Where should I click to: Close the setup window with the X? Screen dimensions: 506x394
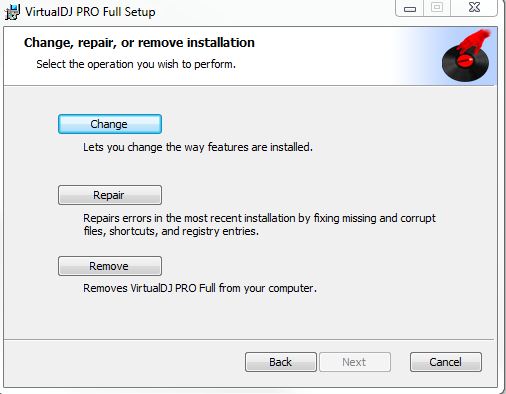point(474,8)
